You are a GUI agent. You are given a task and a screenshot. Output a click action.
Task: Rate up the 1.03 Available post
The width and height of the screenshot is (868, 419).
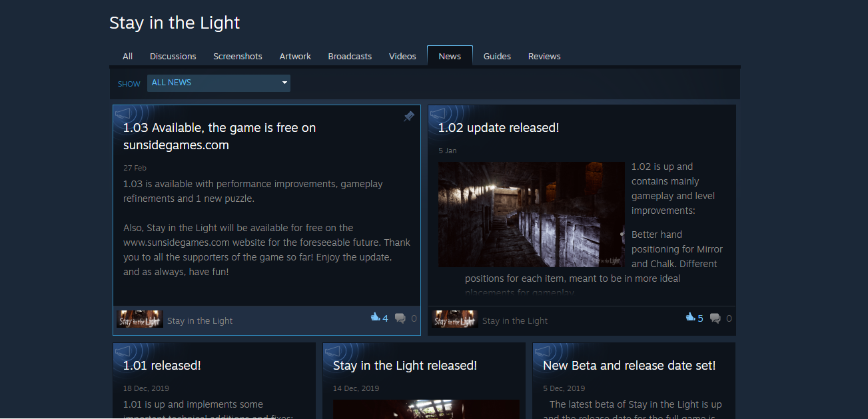point(375,318)
